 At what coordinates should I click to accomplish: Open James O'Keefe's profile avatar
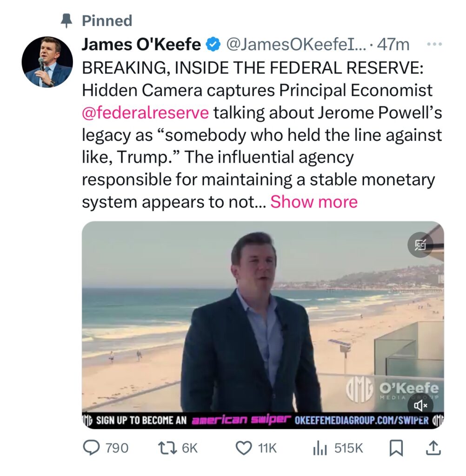(x=47, y=62)
